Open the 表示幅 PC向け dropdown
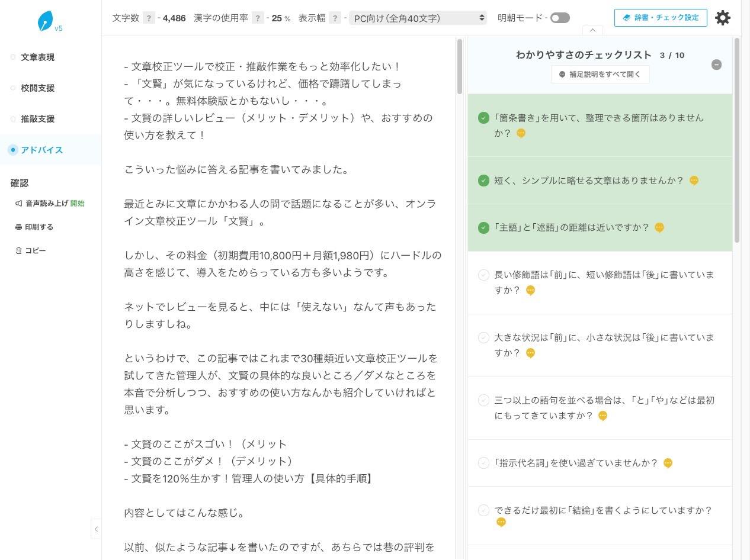The image size is (750, 560). (x=418, y=18)
